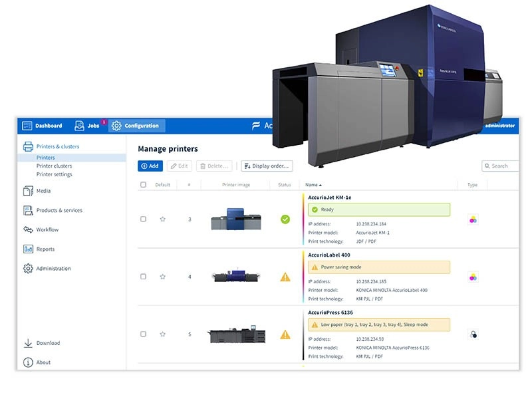Open the Display order options button
Viewport: 532px width, 399px height.
(267, 166)
